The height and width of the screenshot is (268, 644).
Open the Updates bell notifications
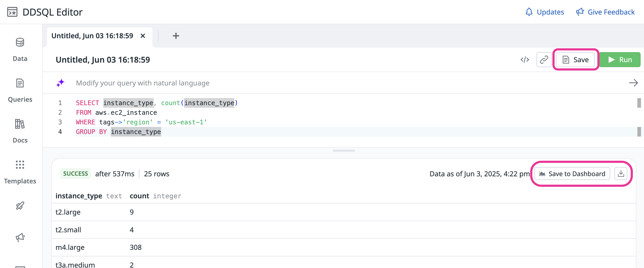coord(545,12)
